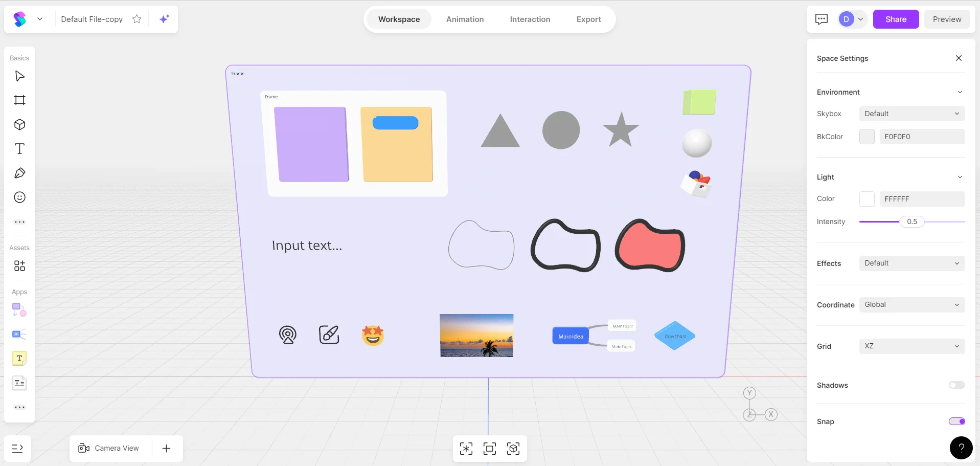The image size is (980, 466).
Task: Click the Z axis gizmo handle
Action: 749,414
